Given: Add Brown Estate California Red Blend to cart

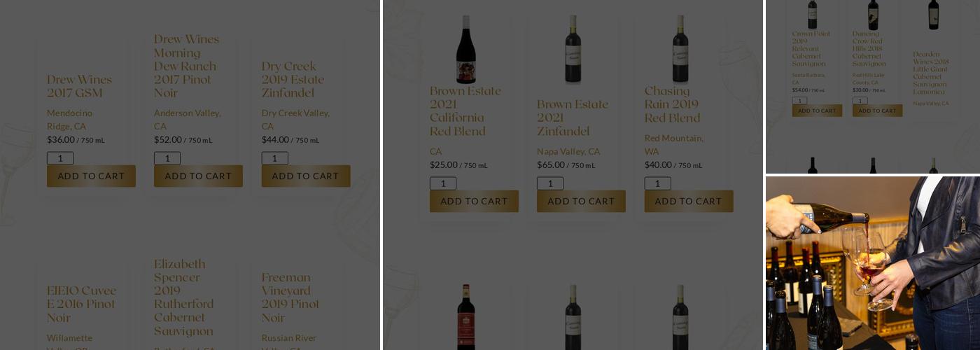Looking at the screenshot, I should coord(474,201).
